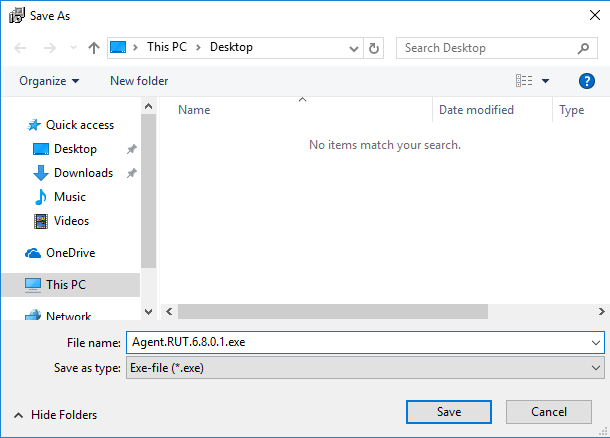This screenshot has width=610, height=438.
Task: Click the Up one level arrow
Action: (x=94, y=47)
